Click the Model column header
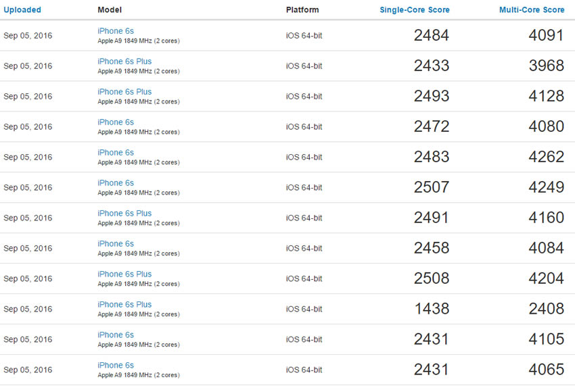The width and height of the screenshot is (575, 392). click(110, 9)
